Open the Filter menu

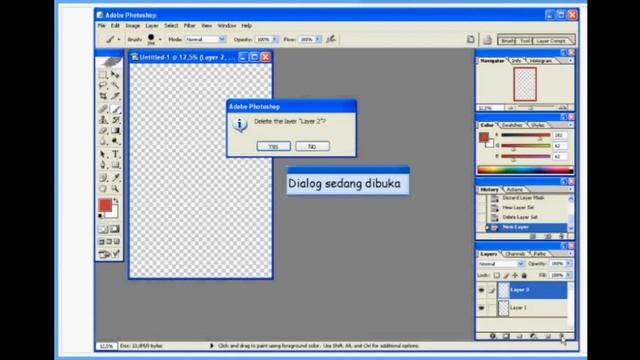[x=189, y=25]
